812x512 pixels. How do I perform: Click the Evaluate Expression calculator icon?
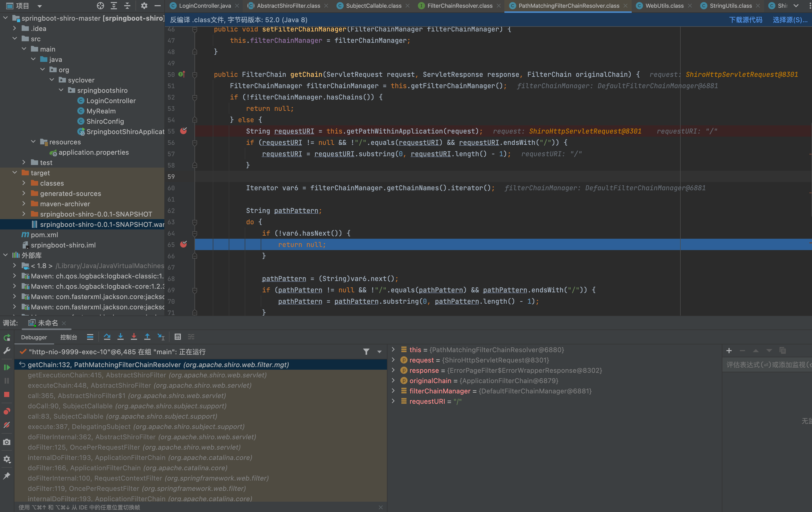pyautogui.click(x=178, y=337)
